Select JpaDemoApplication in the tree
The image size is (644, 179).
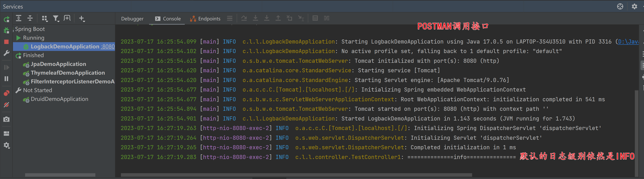(x=58, y=64)
